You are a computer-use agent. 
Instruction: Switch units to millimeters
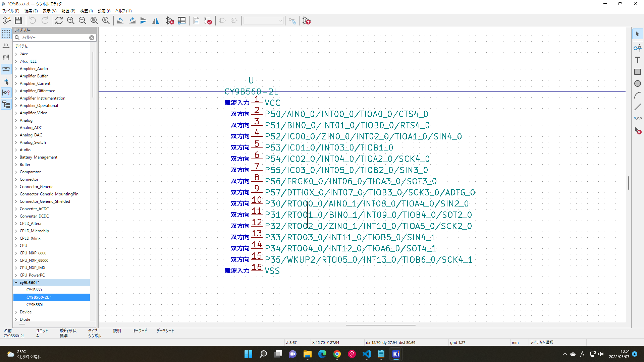6,69
